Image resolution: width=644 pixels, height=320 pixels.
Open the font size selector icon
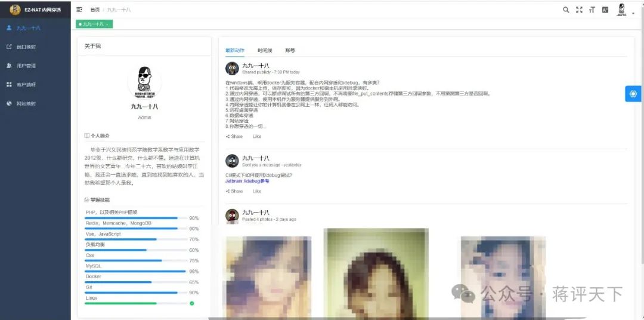[592, 10]
